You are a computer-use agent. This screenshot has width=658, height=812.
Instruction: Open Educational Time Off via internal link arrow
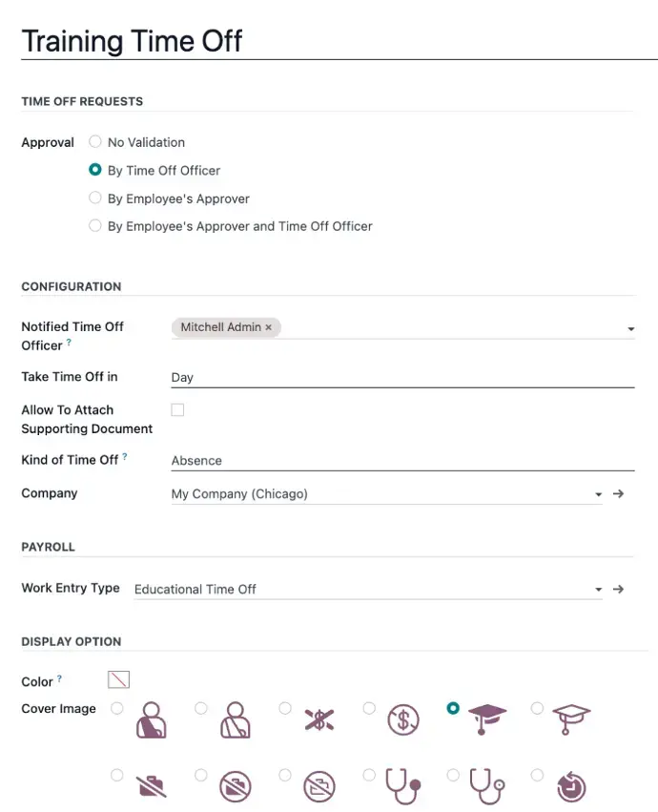[618, 589]
